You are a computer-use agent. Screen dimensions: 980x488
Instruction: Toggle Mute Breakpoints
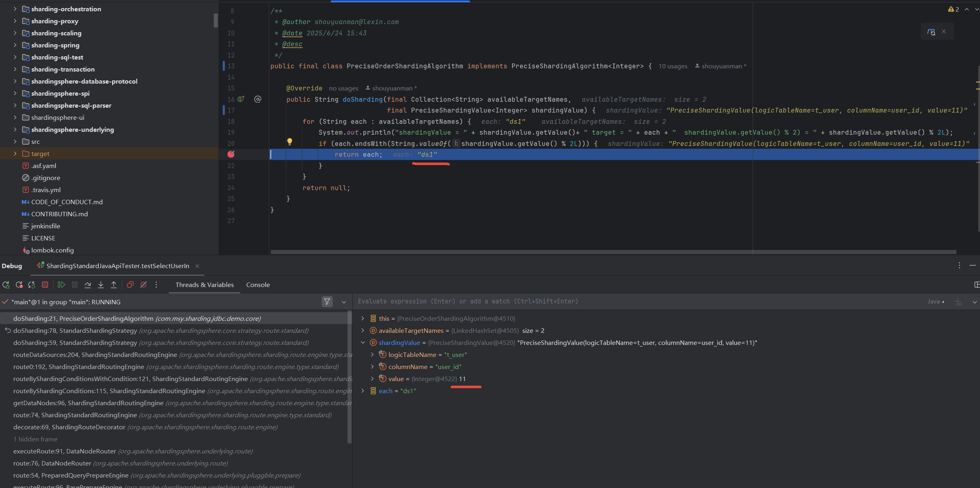(x=143, y=285)
